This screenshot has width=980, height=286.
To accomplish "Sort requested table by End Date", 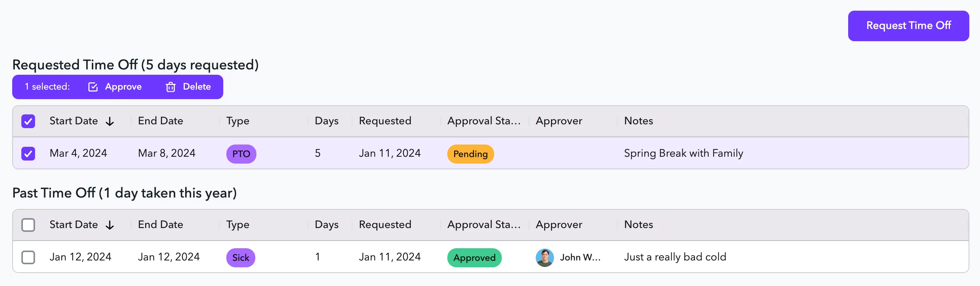I will [160, 121].
